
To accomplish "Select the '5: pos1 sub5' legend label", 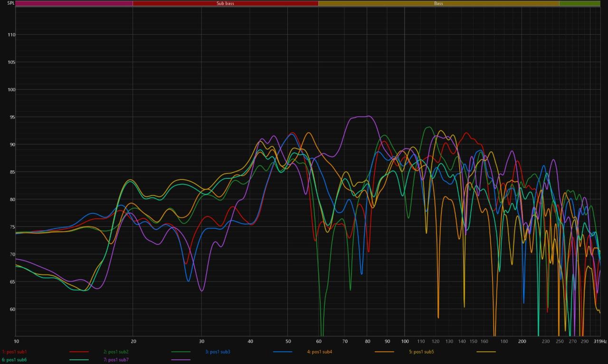I will point(421,352).
